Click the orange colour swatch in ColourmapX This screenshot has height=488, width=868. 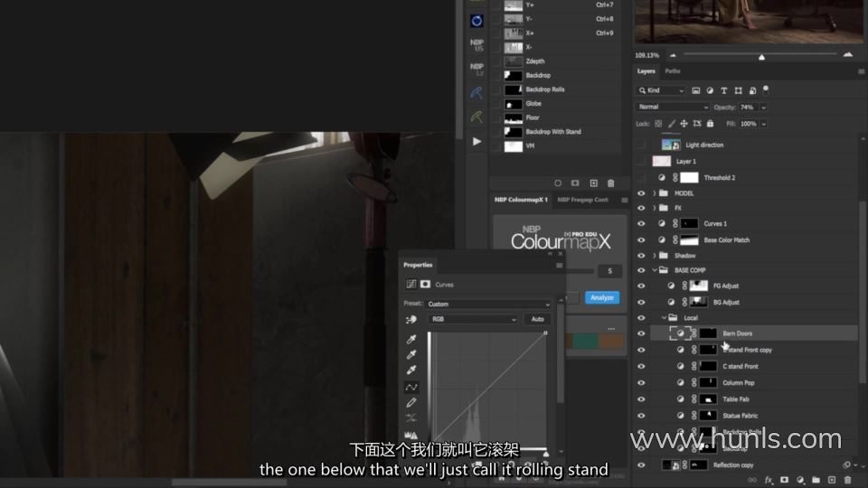611,341
